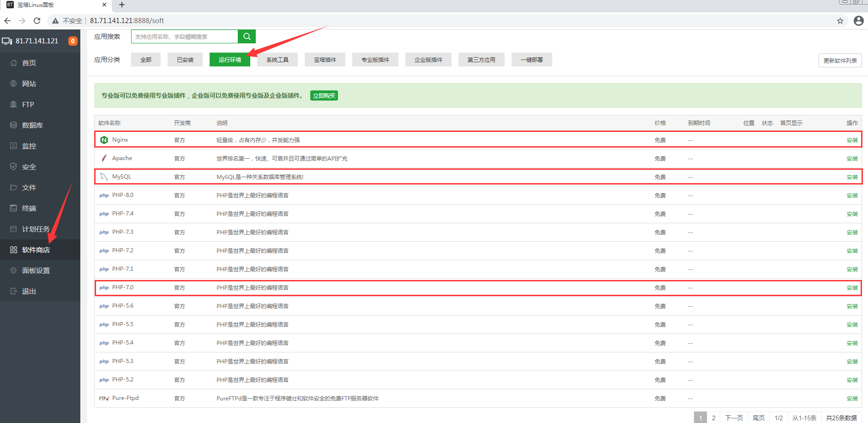This screenshot has height=423, width=868.
Task: Open the 首页 home icon in sidebar
Action: coord(13,63)
